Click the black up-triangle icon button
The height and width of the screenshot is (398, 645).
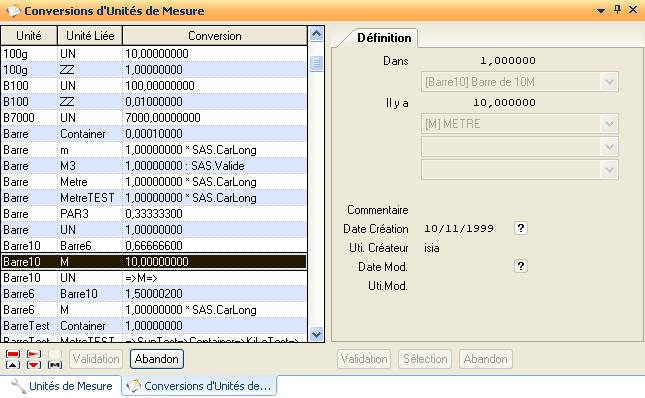pyautogui.click(x=13, y=365)
